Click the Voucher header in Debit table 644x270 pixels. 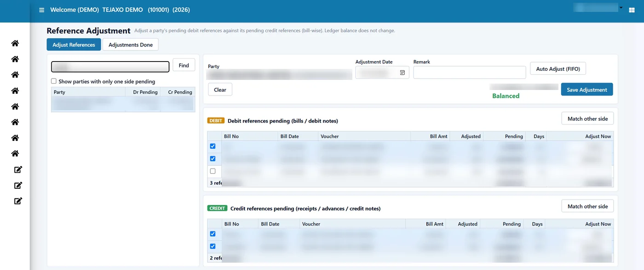coord(364,136)
